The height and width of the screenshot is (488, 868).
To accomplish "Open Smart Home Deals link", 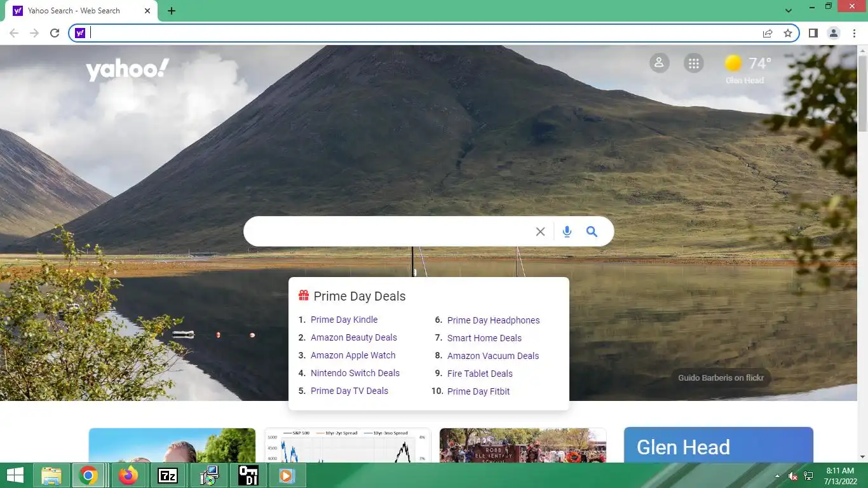I will [484, 338].
